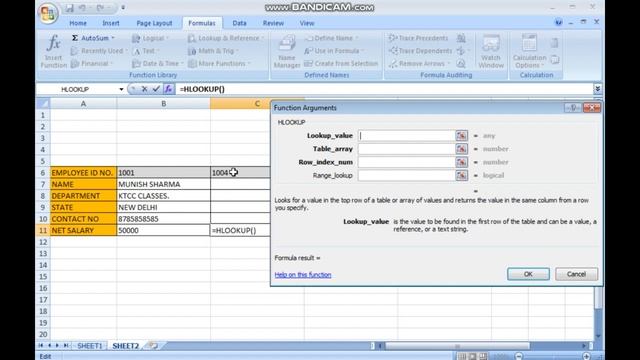Click Error Checking icon
This screenshot has width=640, height=360.
coord(461,51)
